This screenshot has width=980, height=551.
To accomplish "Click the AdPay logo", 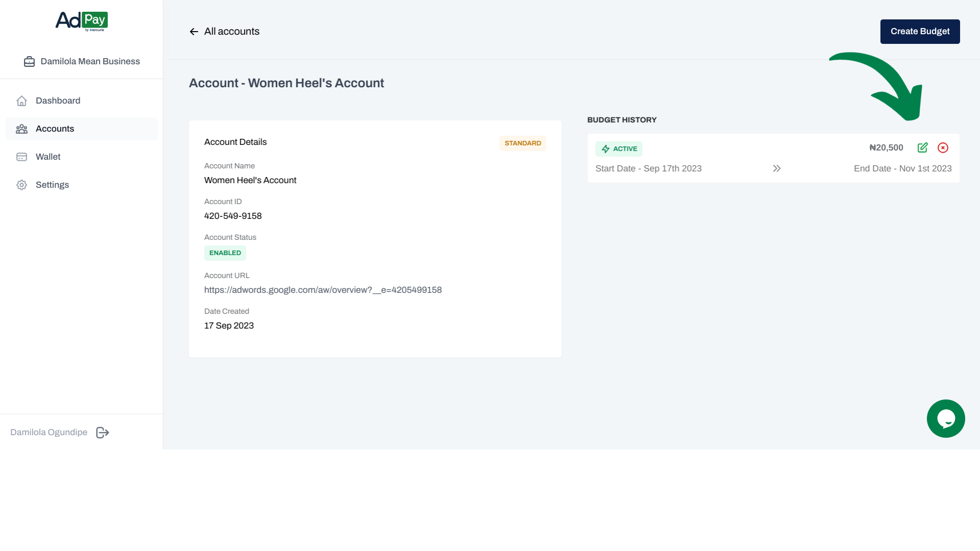I will click(x=82, y=21).
